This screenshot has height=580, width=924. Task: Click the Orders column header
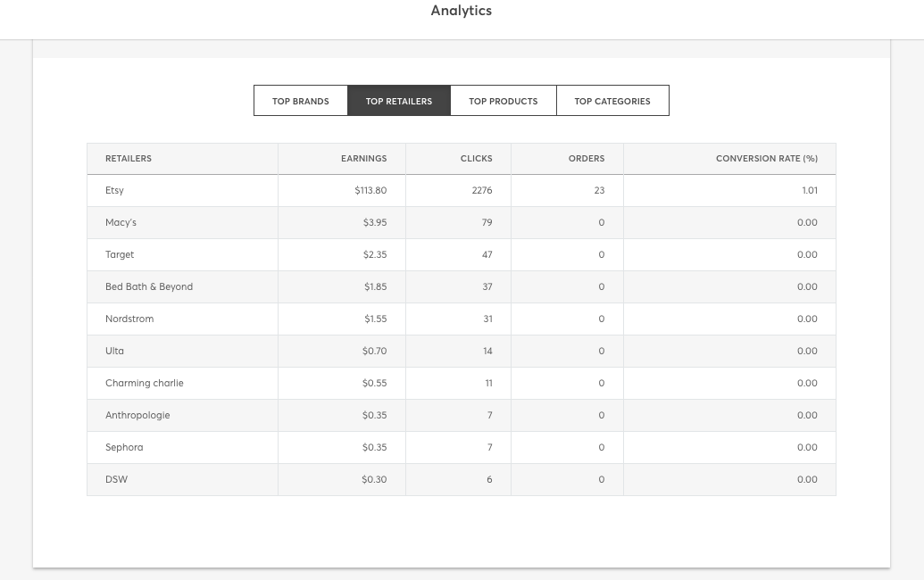(x=587, y=159)
